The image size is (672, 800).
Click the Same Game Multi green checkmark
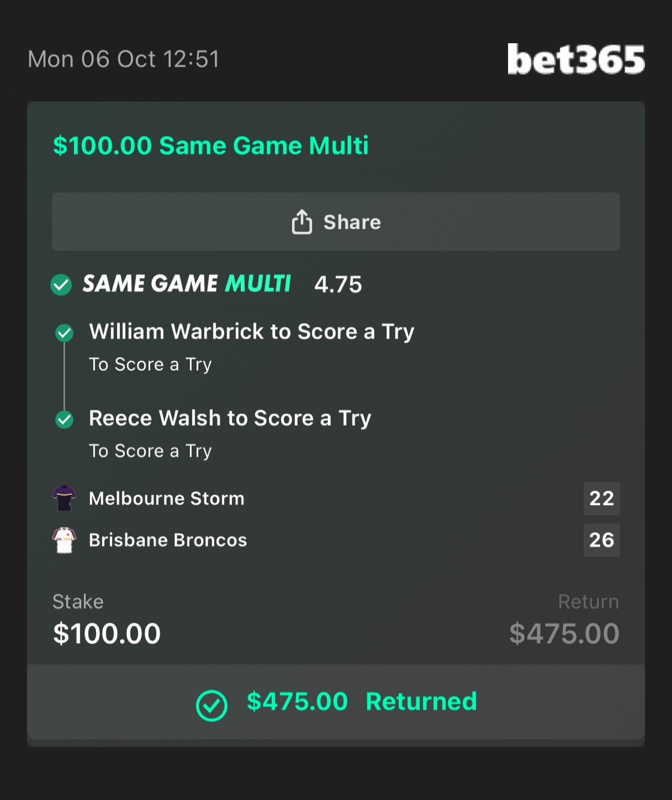(x=61, y=284)
